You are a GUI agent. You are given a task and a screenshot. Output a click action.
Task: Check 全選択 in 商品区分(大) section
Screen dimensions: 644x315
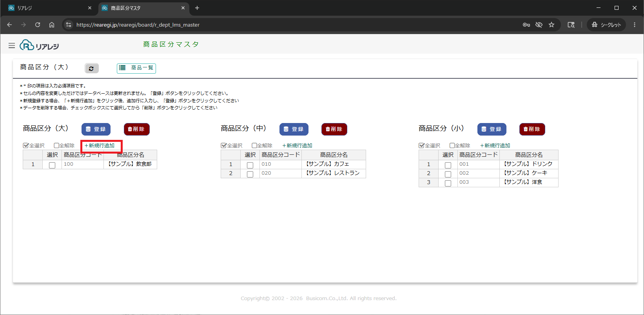point(34,145)
